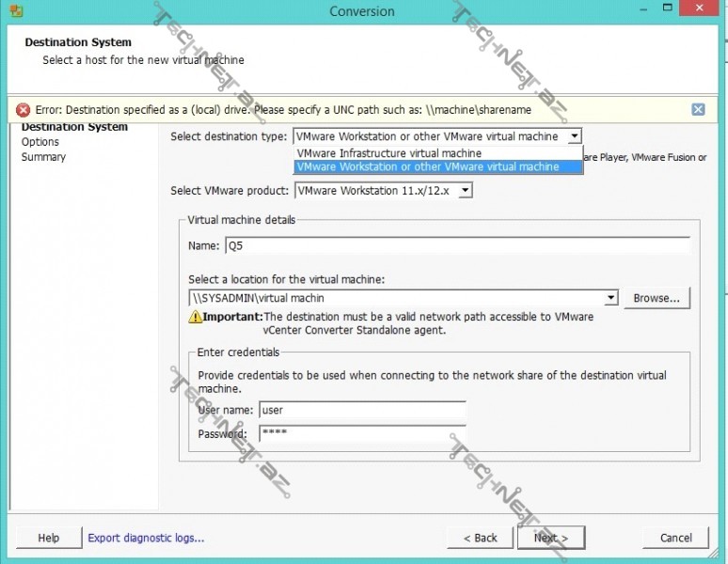This screenshot has height=564, width=728.
Task: Open Export diagnostic logs link
Action: 146,539
